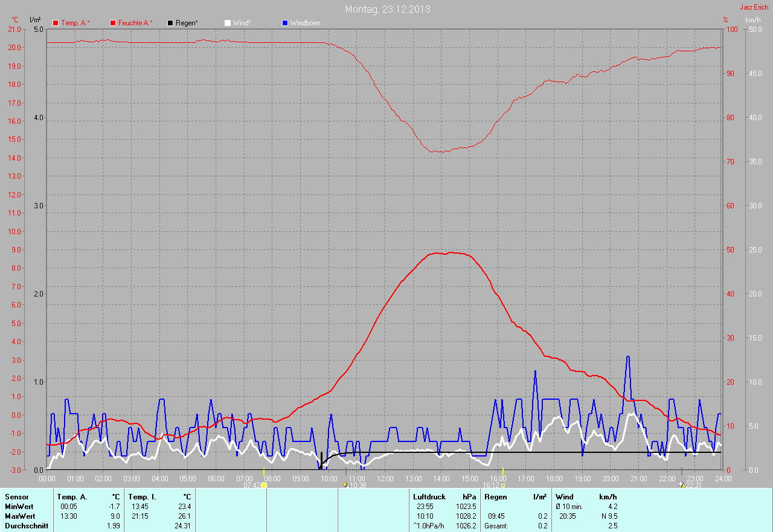This screenshot has width=773, height=532.
Task: Click the red Temp. A. legend square
Action: [56, 23]
